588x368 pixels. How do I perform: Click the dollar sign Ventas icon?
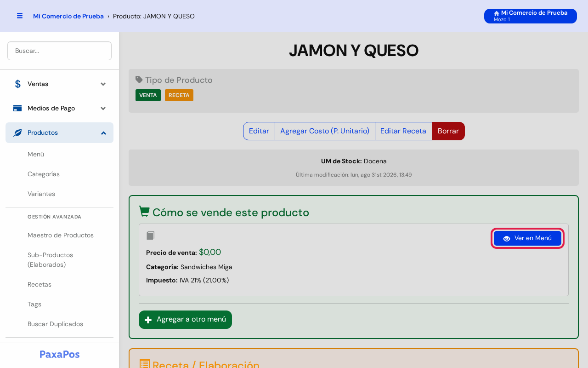point(17,84)
